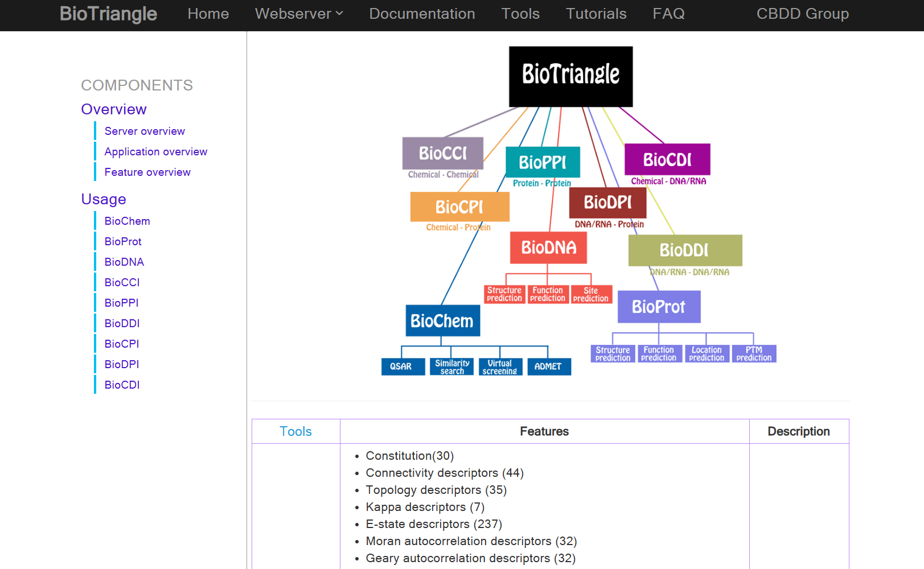Open BioPPI usage link in sidebar
The width and height of the screenshot is (924, 569).
pyautogui.click(x=121, y=303)
